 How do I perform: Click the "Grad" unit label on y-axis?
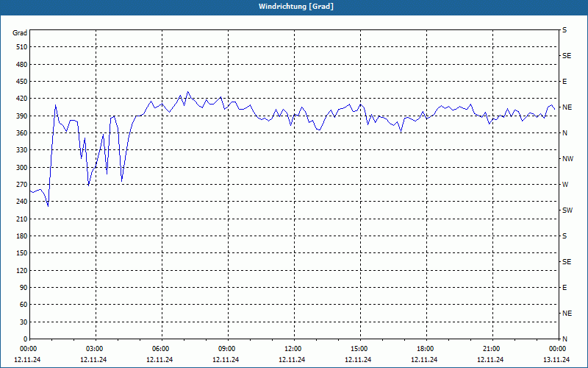coord(20,33)
